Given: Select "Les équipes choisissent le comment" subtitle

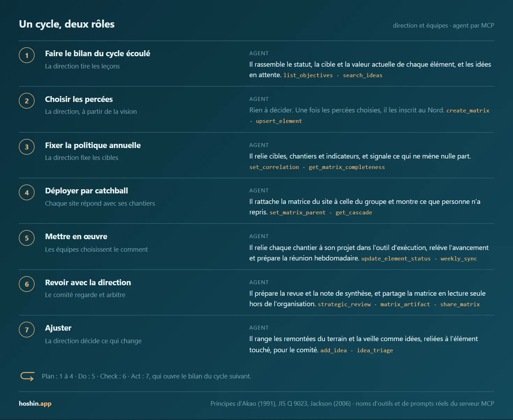Looking at the screenshot, I should coord(96,250).
